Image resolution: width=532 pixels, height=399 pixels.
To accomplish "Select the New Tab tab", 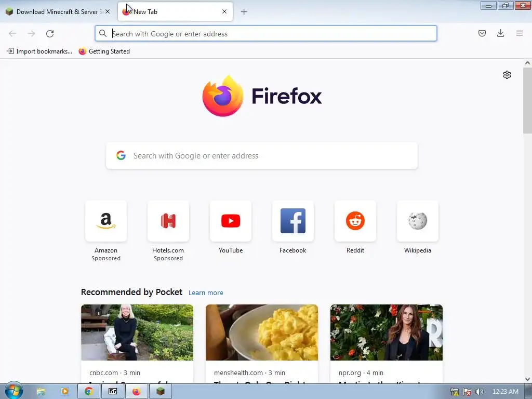I will tap(175, 12).
